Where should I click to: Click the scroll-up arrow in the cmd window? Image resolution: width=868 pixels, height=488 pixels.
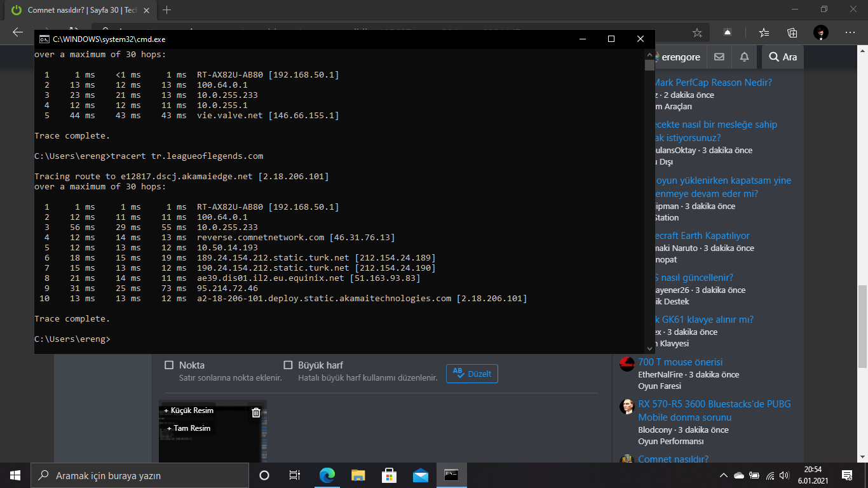tap(649, 55)
